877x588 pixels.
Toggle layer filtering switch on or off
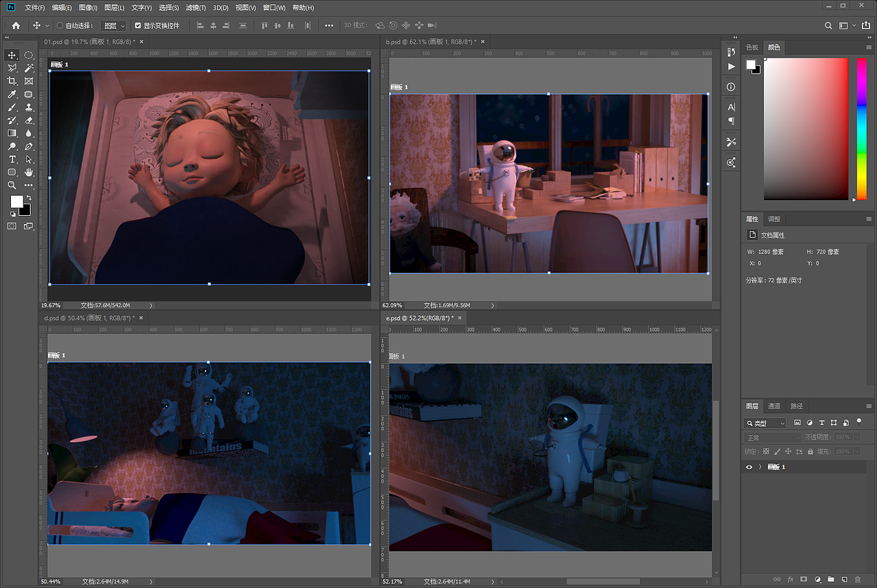[x=859, y=422]
